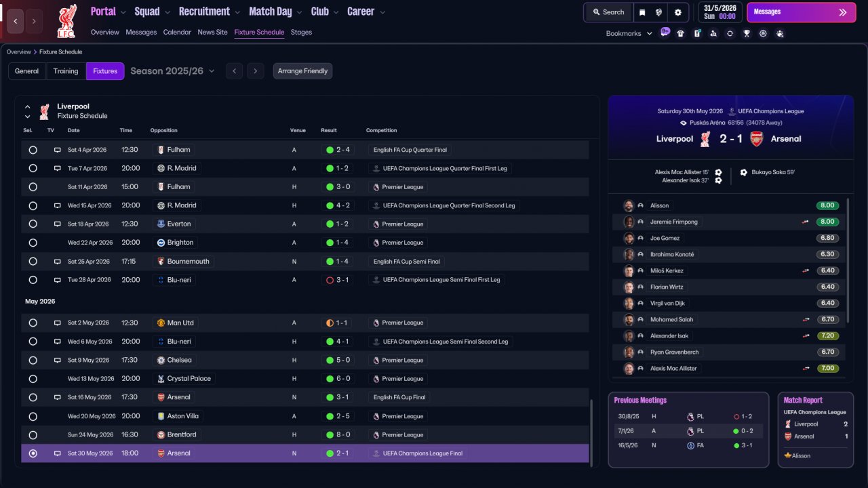Select radio button for Brighton fixture

tap(33, 243)
